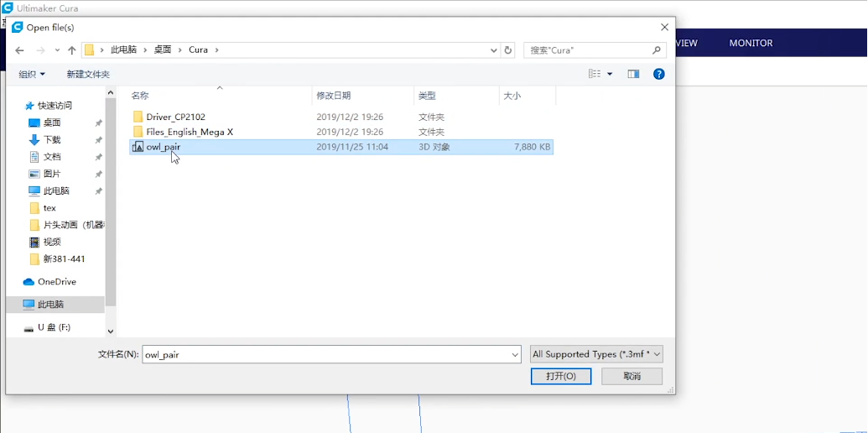The width and height of the screenshot is (868, 433).
Task: Click the 打开(O) button
Action: click(561, 377)
